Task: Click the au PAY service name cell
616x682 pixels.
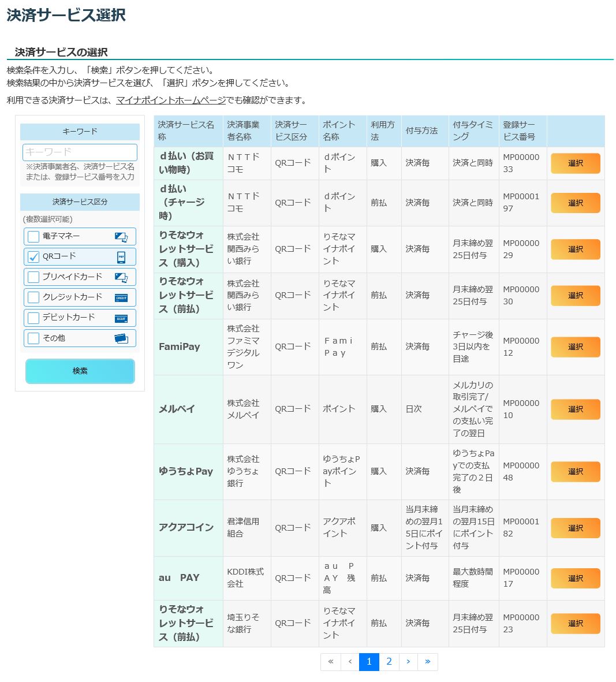Action: pyautogui.click(x=188, y=579)
